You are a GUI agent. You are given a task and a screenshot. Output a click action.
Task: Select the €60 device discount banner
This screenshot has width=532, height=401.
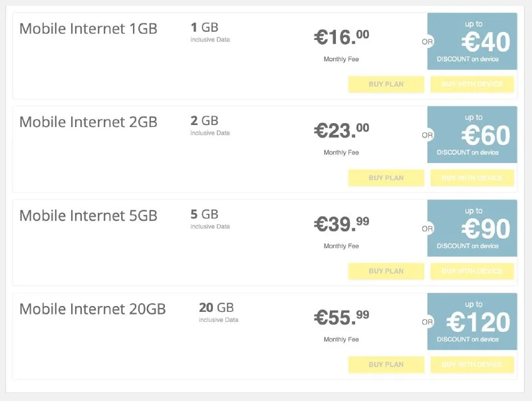472,134
